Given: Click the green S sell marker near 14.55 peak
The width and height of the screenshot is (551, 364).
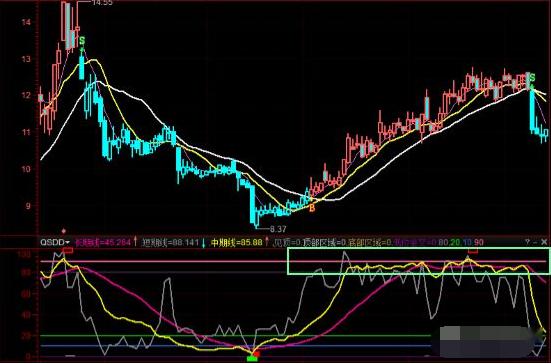Looking at the screenshot, I should tap(82, 41).
